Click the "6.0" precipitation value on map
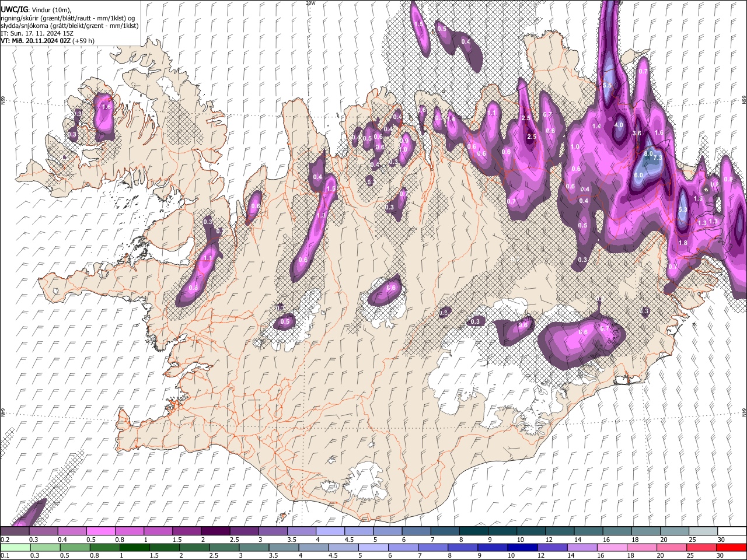The image size is (747, 560). click(x=638, y=175)
